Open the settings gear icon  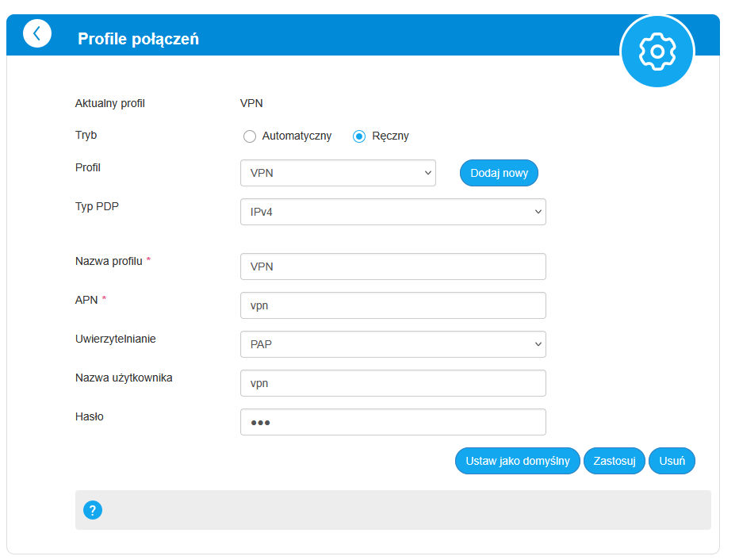(657, 52)
